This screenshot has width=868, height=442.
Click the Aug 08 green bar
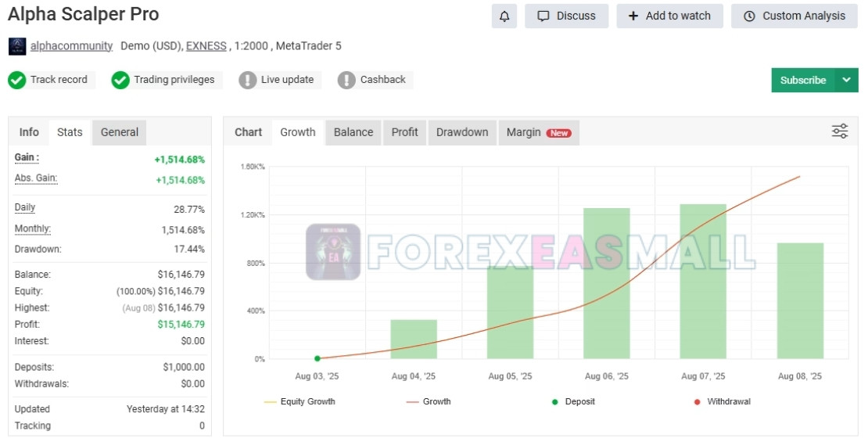tap(800, 300)
